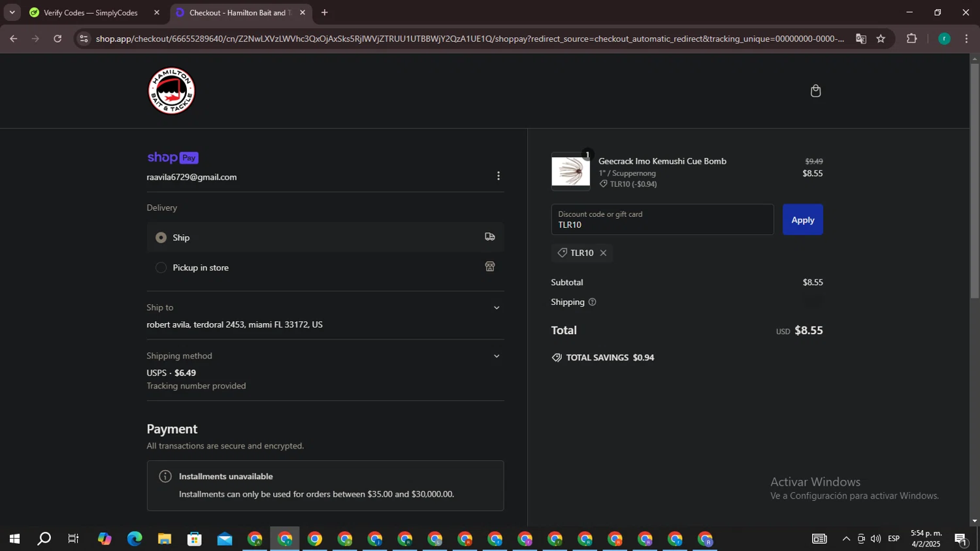Close the Checkout Hamilton Bait tab
The width and height of the screenshot is (980, 551).
pos(302,12)
